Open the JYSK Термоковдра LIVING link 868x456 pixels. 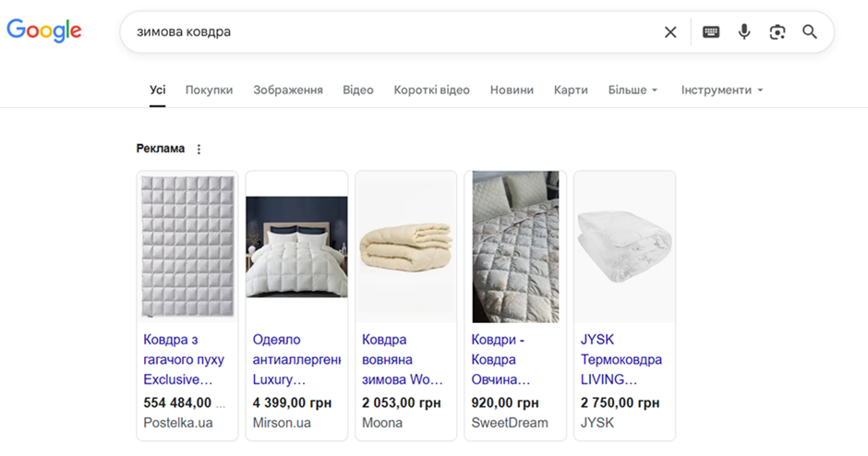(x=621, y=359)
